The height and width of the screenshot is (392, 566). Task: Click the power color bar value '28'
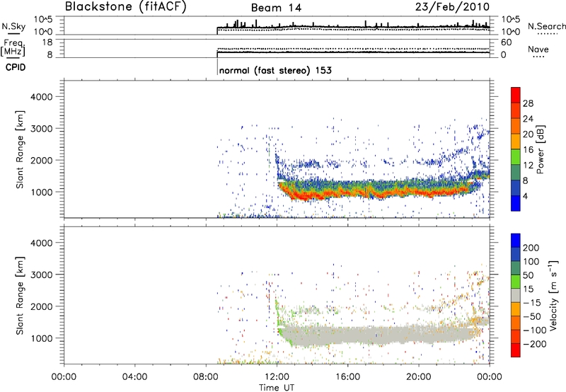click(x=528, y=103)
